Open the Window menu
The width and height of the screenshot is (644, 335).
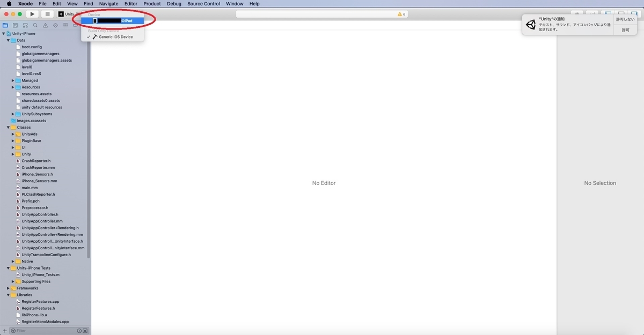[235, 4]
